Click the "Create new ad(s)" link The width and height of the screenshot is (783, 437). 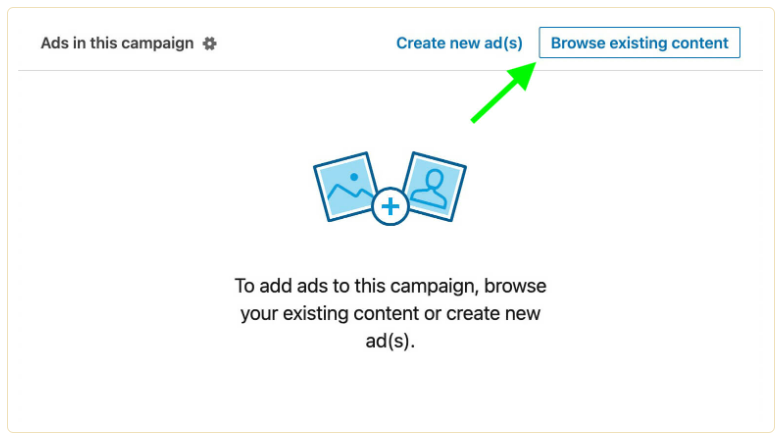click(459, 43)
